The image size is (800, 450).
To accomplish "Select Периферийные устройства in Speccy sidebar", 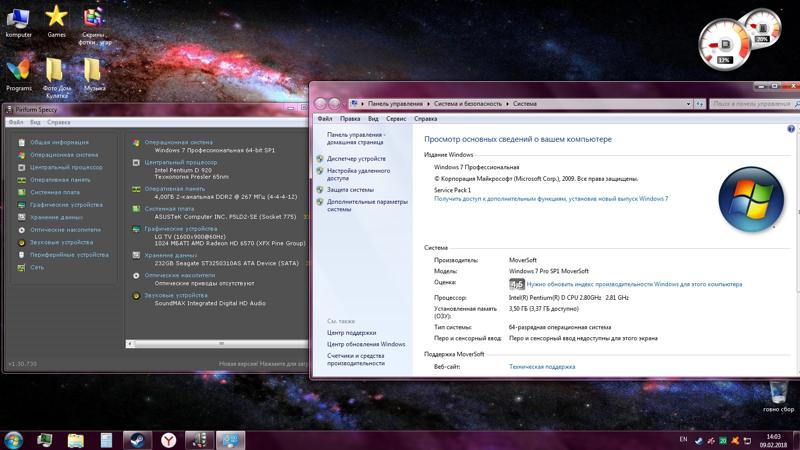I will click(69, 255).
